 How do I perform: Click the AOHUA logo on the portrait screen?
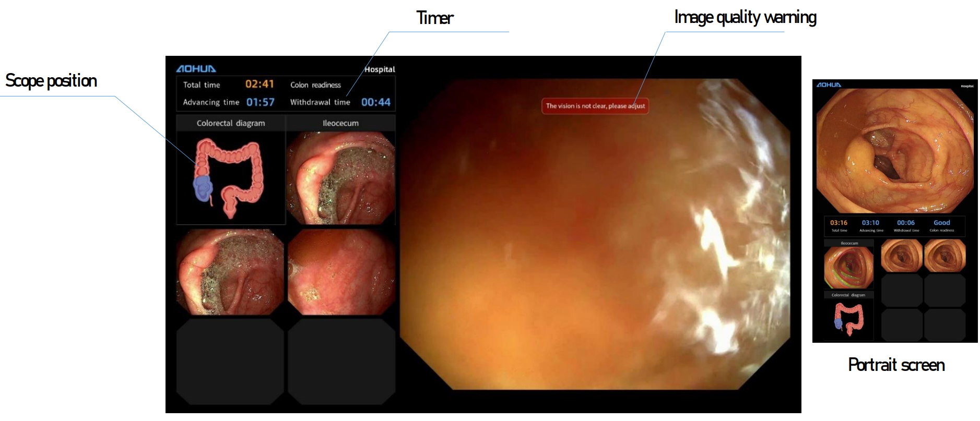click(x=829, y=85)
